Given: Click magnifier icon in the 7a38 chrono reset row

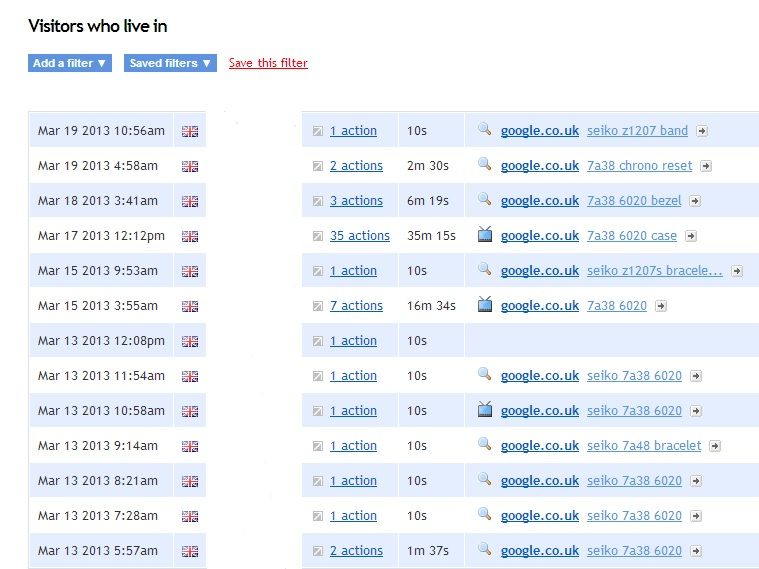Looking at the screenshot, I should [x=484, y=165].
